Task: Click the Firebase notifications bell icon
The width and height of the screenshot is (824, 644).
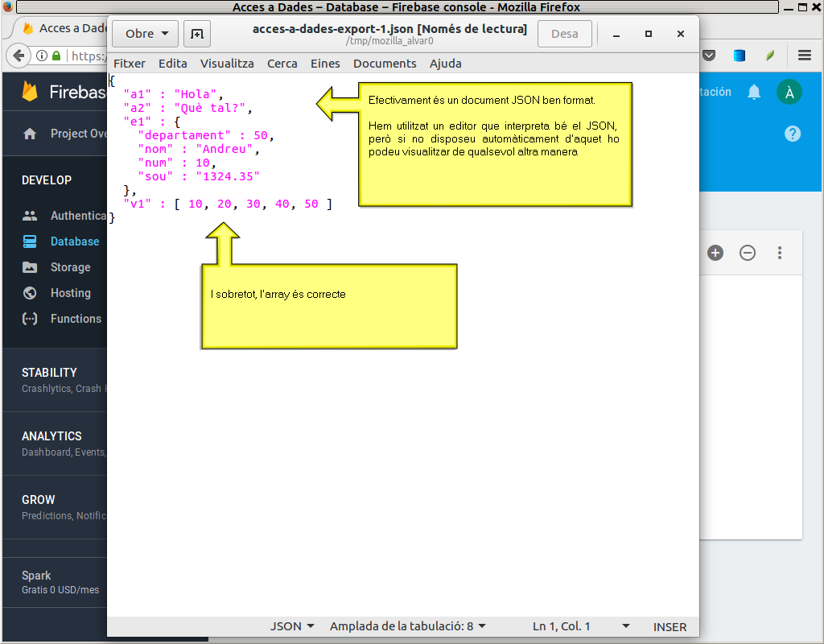Action: point(754,92)
